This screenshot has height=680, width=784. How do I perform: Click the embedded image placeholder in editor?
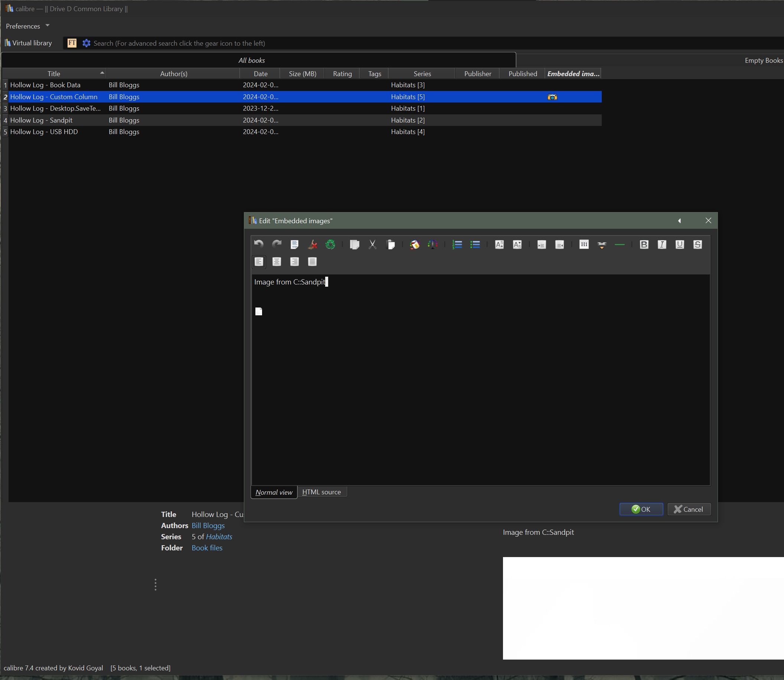[x=259, y=312]
